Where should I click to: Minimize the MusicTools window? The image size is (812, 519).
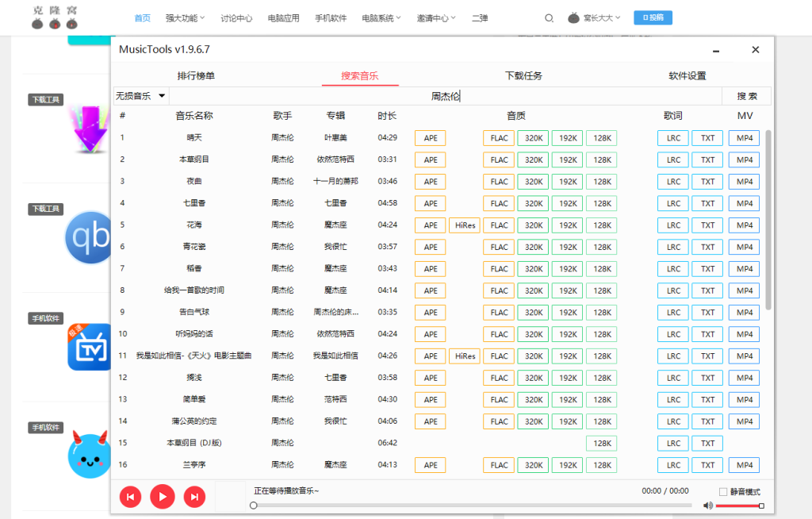pyautogui.click(x=716, y=50)
